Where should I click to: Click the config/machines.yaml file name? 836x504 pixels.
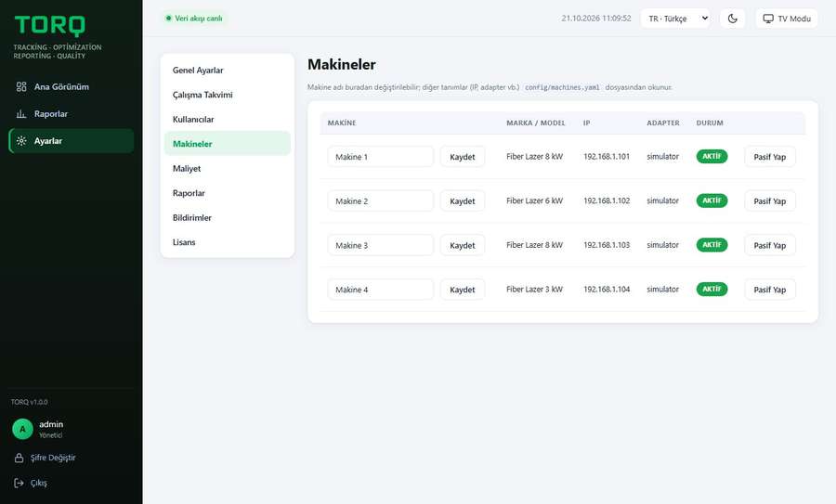click(562, 87)
